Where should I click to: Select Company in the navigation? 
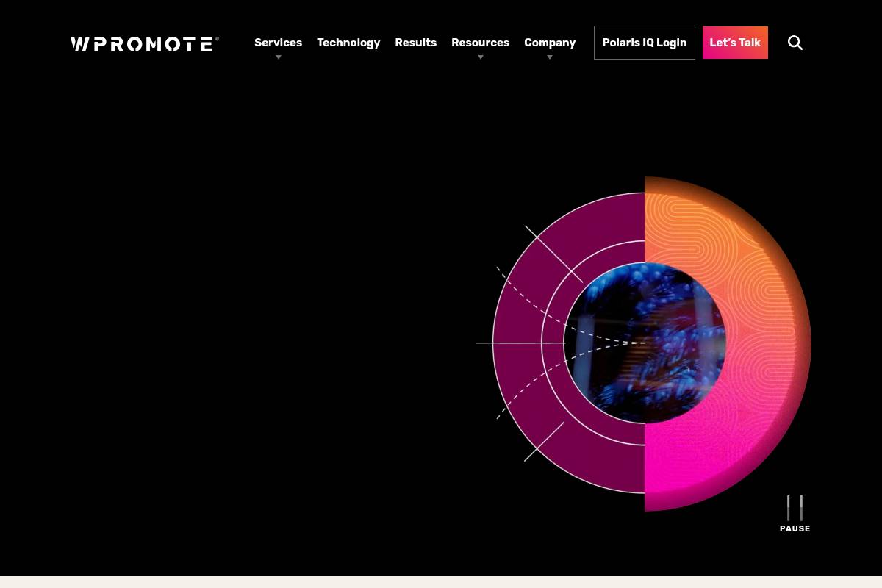click(x=550, y=43)
